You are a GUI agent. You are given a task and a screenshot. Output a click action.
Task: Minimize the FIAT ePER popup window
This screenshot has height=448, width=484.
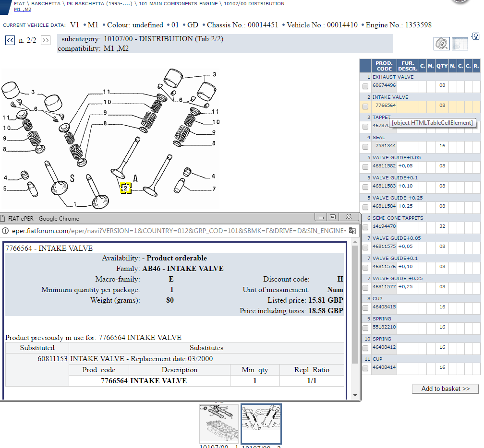click(x=321, y=217)
